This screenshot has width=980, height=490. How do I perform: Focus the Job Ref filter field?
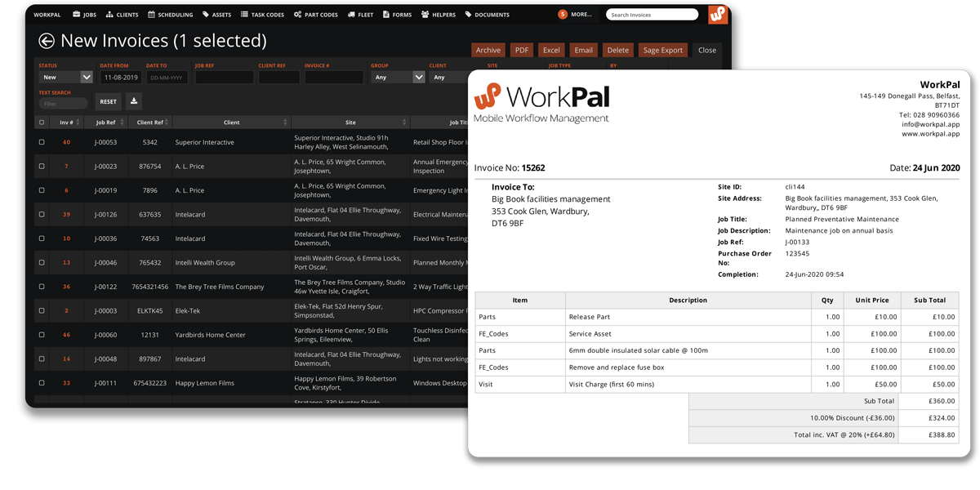(225, 77)
